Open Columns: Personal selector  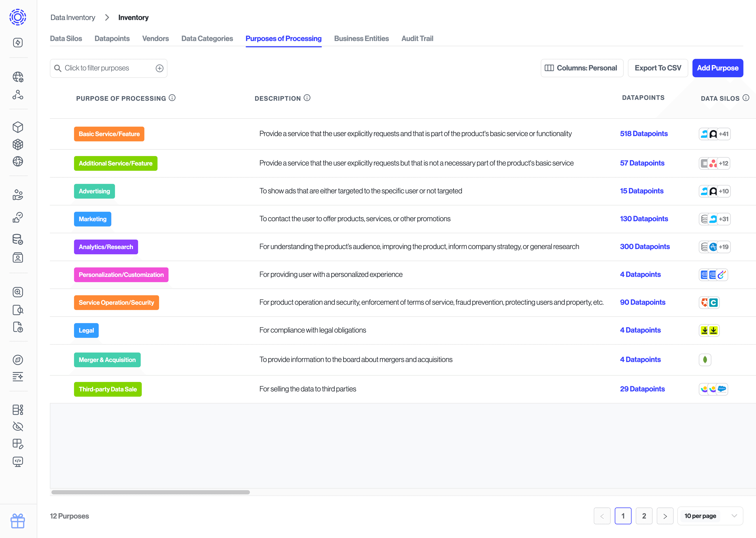click(x=582, y=68)
